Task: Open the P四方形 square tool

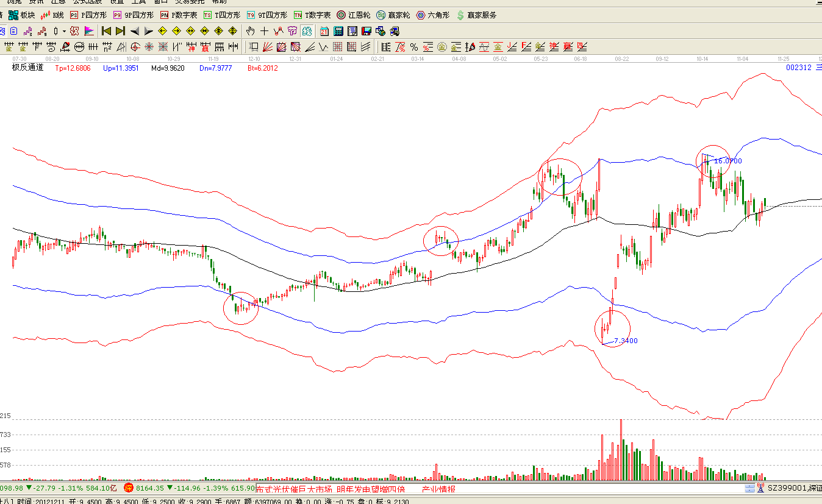Action: coord(90,15)
